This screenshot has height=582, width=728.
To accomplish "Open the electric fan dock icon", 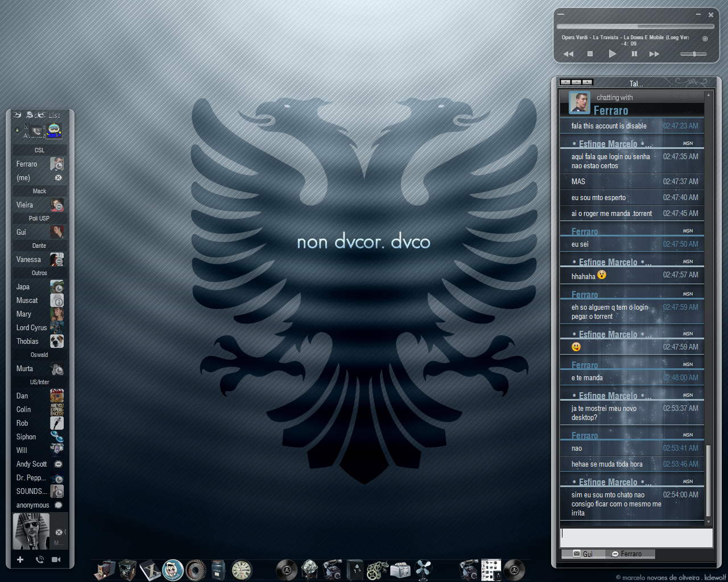I will (x=423, y=569).
